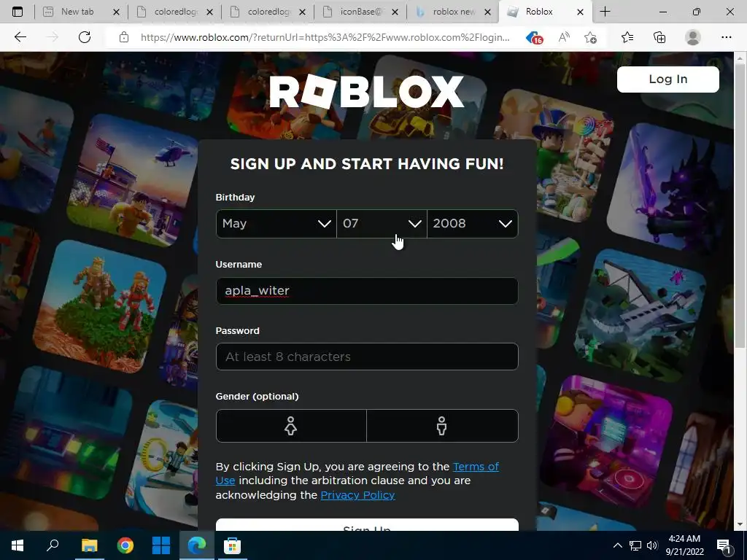Switch to the second coloredlog tab
The width and height of the screenshot is (747, 560).
(269, 12)
